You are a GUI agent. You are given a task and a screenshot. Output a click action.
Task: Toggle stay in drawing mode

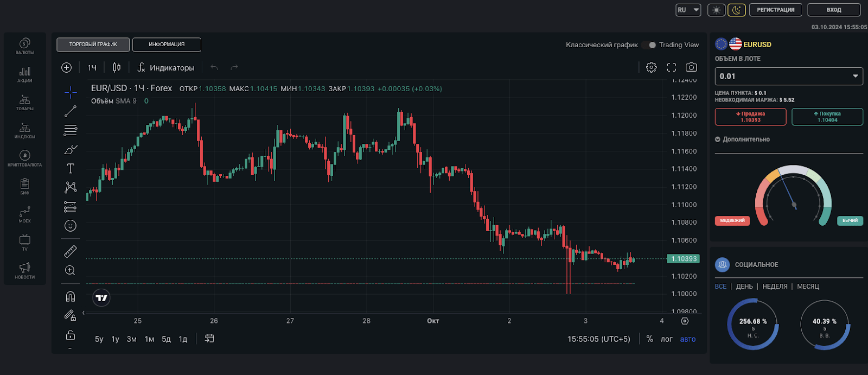pos(71,315)
